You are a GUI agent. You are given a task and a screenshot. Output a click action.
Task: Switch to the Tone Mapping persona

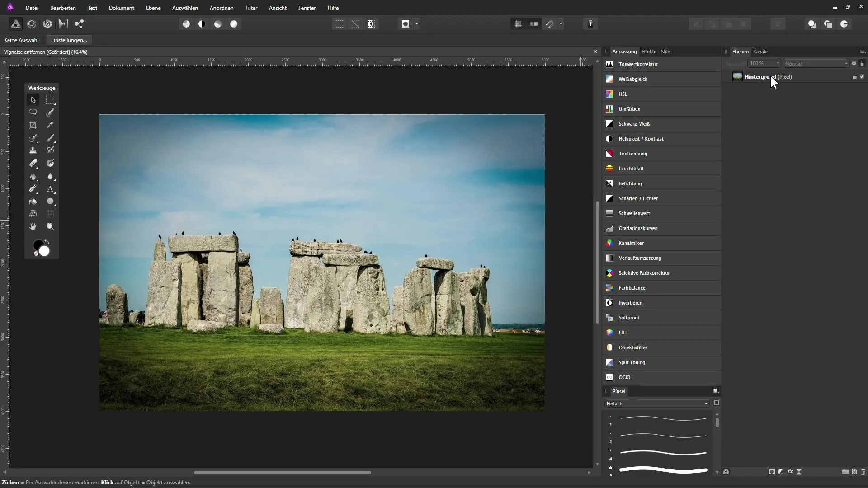coord(63,24)
